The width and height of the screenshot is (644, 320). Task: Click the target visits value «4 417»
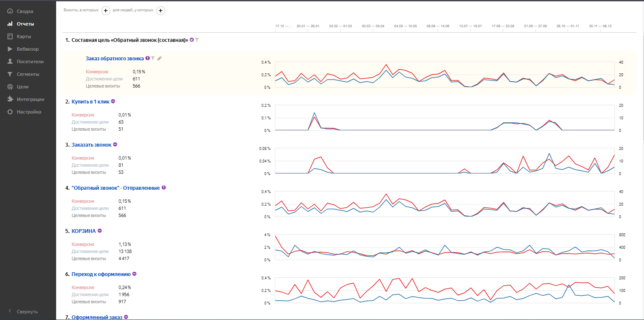(x=124, y=258)
